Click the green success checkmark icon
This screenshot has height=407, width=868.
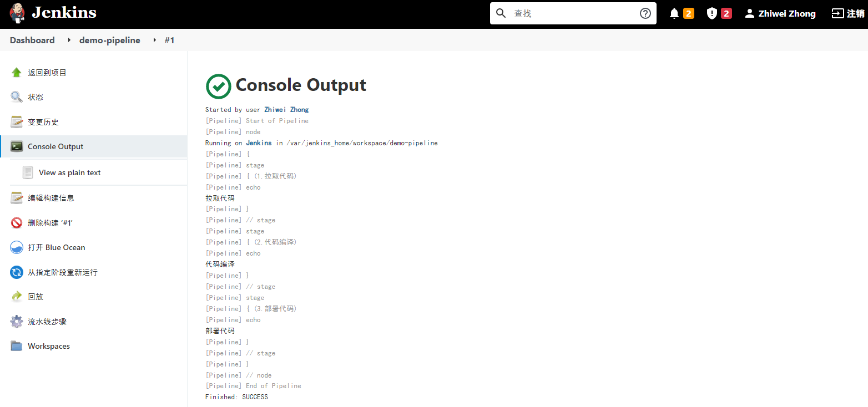pyautogui.click(x=219, y=87)
